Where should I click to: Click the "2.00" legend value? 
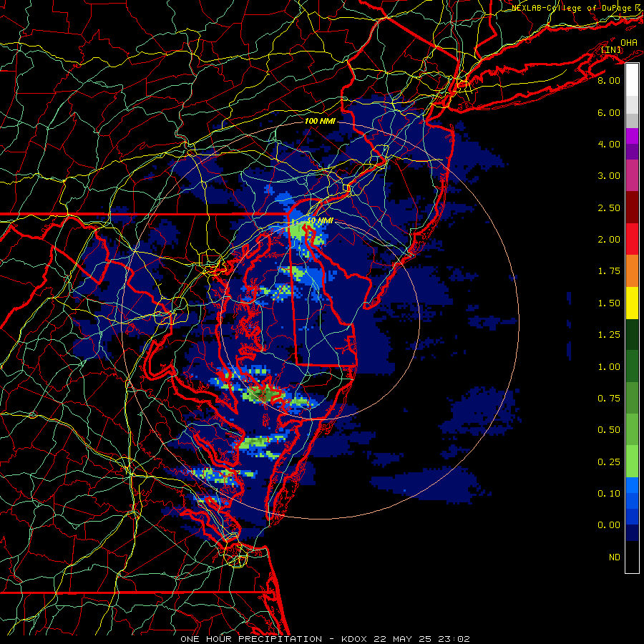609,240
